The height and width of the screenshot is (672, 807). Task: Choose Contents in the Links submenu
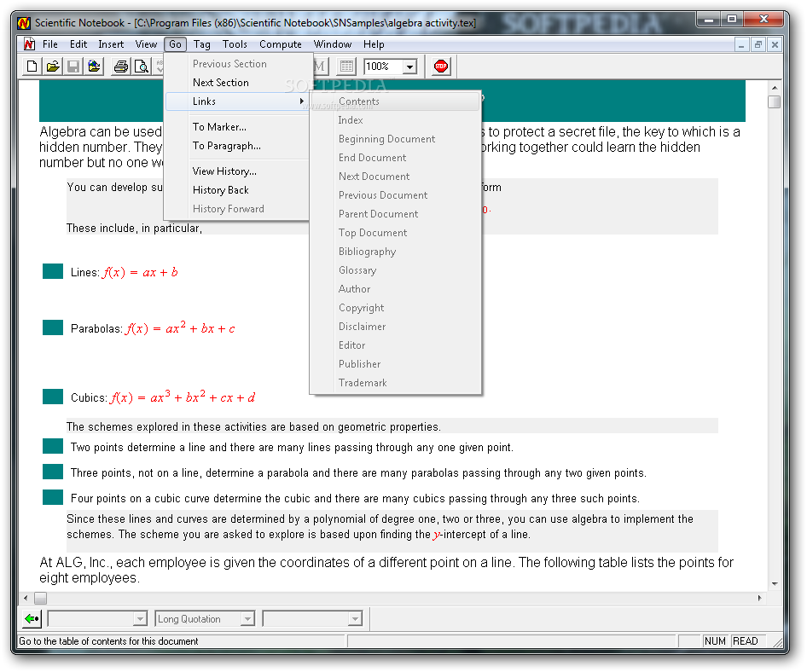coord(395,101)
